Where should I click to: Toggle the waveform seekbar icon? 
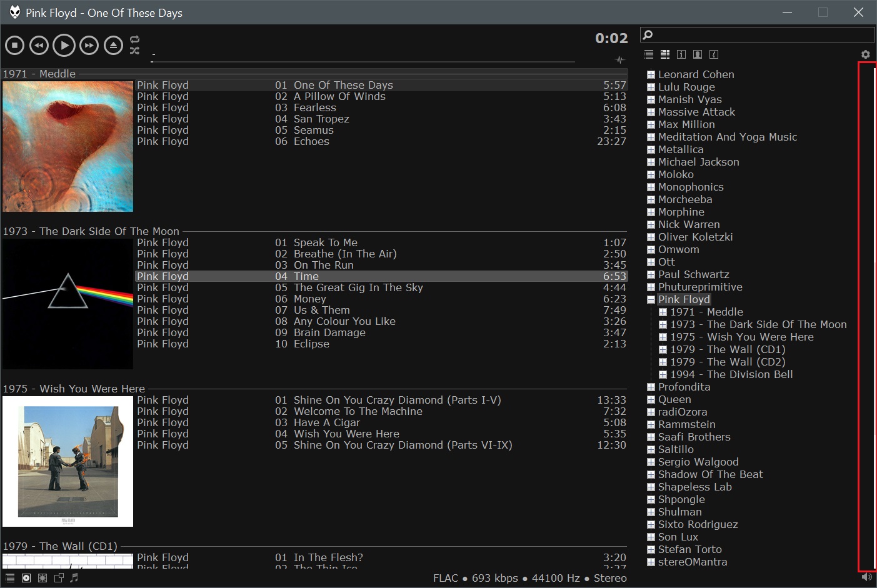619,60
